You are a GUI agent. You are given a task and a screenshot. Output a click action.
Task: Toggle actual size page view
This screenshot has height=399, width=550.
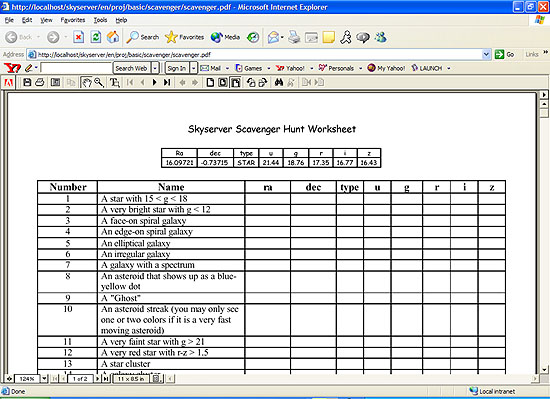point(210,82)
